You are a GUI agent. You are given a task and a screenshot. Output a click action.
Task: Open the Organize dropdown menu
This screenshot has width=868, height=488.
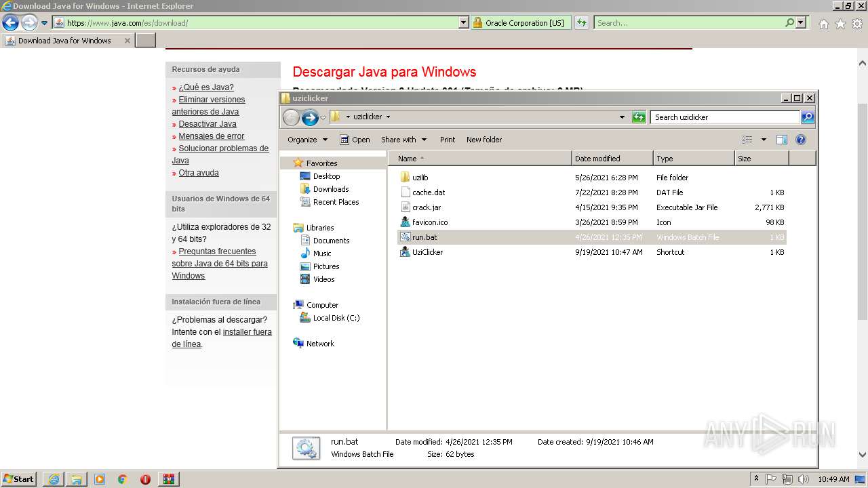(307, 140)
